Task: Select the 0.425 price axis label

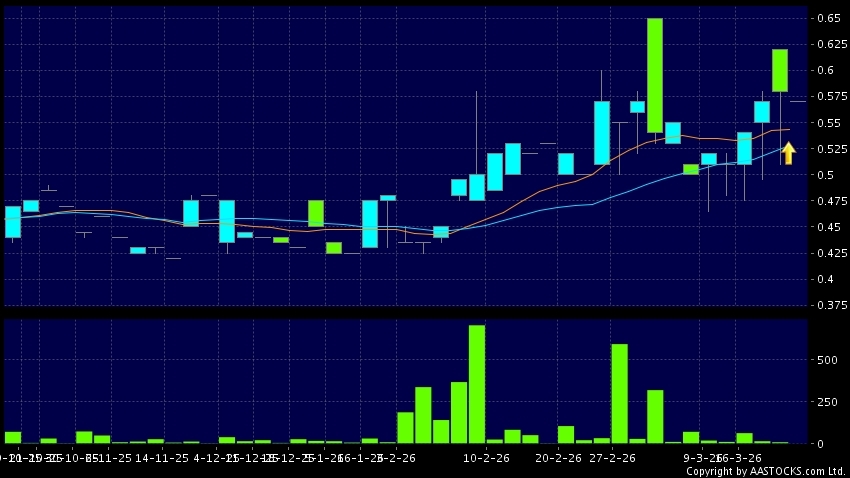Action: point(827,253)
